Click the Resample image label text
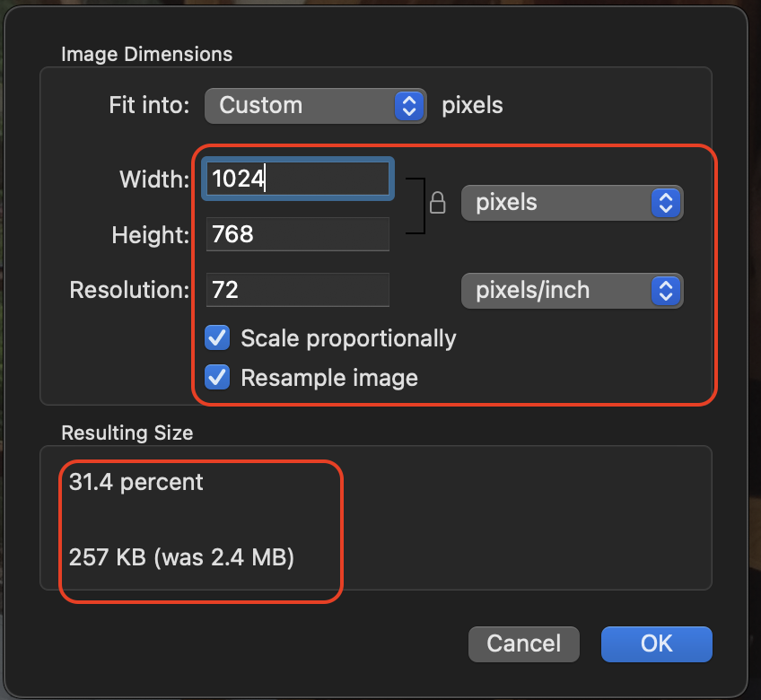 [x=329, y=378]
